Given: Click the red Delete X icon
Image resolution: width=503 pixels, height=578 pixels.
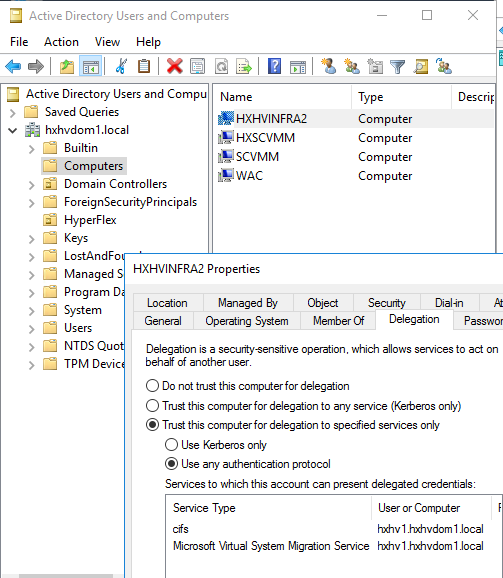Looking at the screenshot, I should [175, 67].
